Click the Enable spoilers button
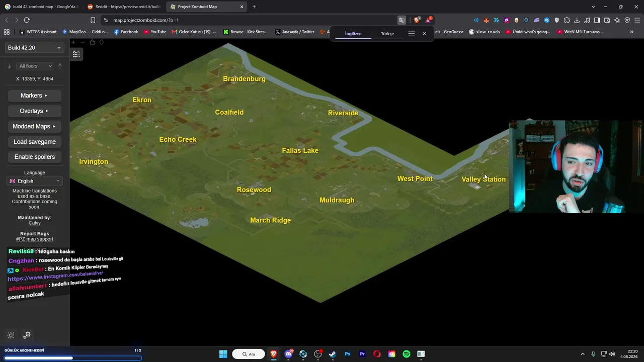 click(34, 157)
